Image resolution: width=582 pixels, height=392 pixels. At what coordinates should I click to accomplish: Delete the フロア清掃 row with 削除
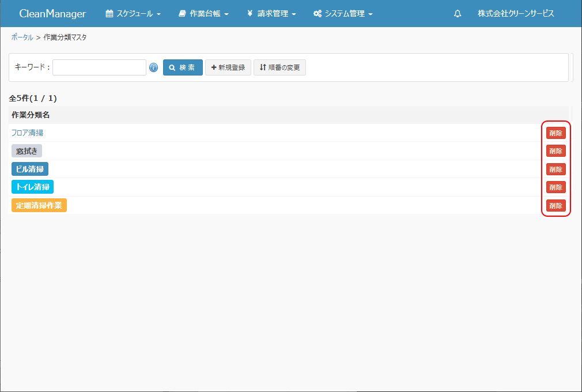point(555,133)
